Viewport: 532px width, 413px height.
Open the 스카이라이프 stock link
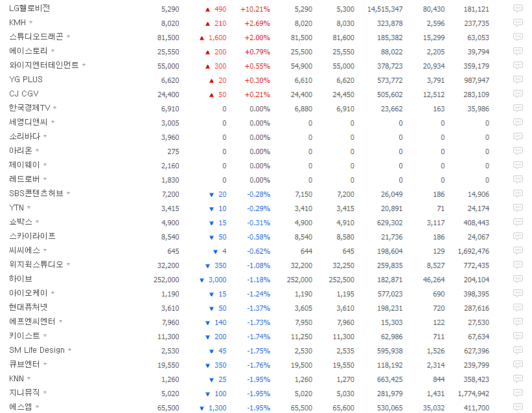tap(32, 236)
